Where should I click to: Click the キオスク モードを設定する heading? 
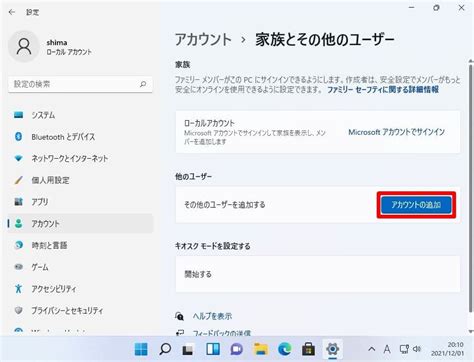pos(213,246)
